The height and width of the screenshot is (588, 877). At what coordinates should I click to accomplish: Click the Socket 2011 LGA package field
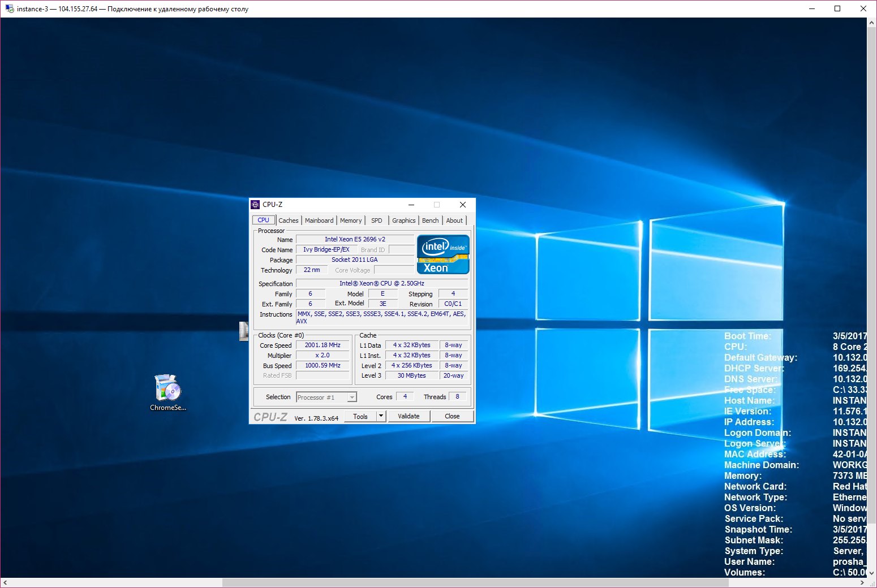click(x=355, y=260)
